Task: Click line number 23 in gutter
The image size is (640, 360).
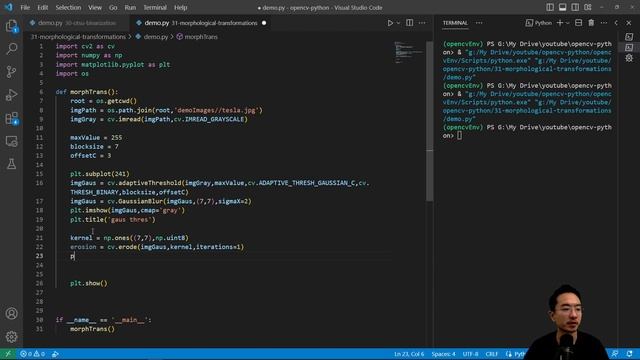Action: (x=39, y=256)
